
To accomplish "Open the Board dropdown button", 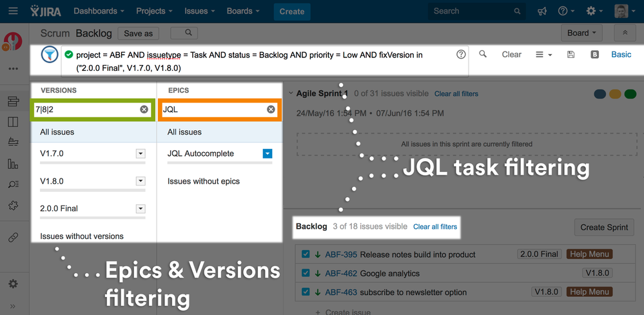I will pyautogui.click(x=581, y=33).
